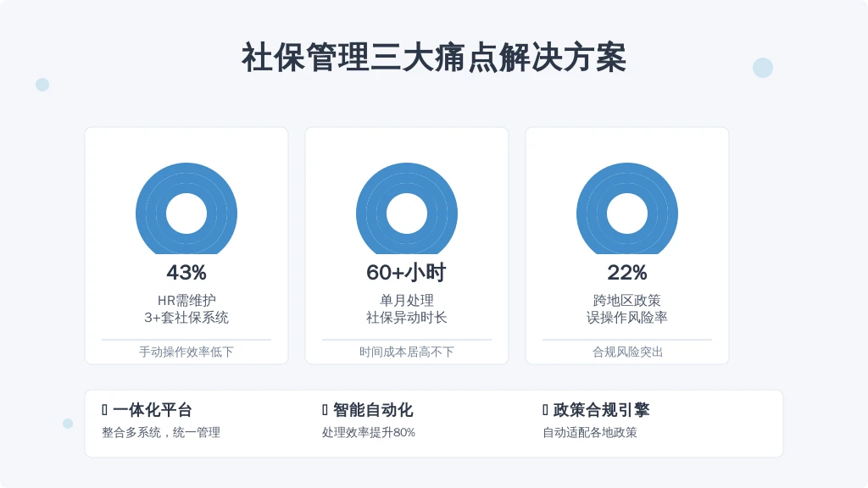This screenshot has width=868, height=488.
Task: Select the text HR需维护3+套社保系统
Action: pyautogui.click(x=186, y=308)
